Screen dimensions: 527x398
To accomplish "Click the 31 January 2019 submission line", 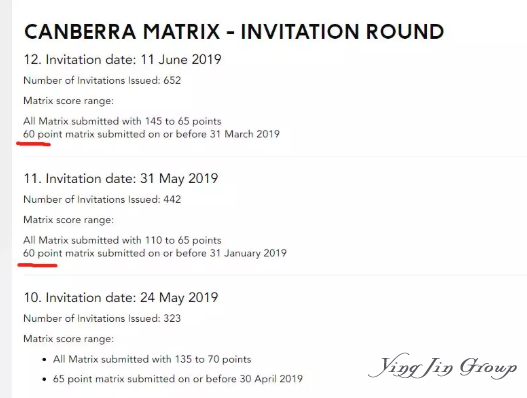I will (155, 253).
